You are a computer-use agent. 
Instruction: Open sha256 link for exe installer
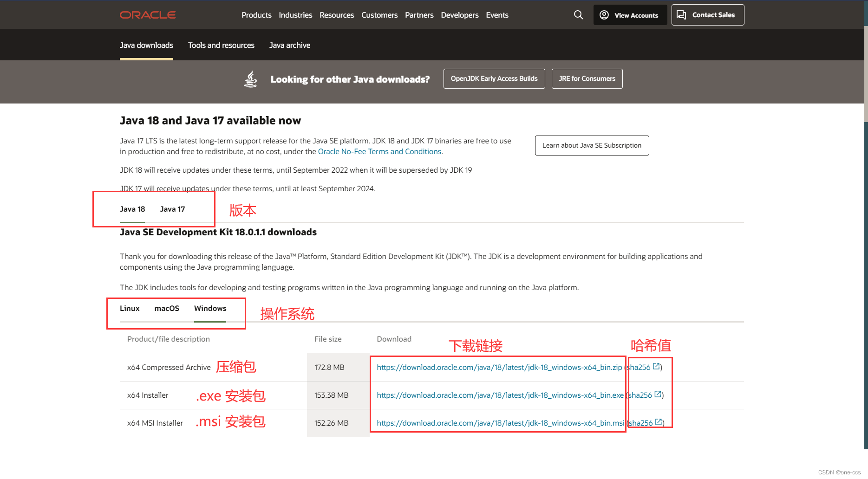tap(640, 395)
